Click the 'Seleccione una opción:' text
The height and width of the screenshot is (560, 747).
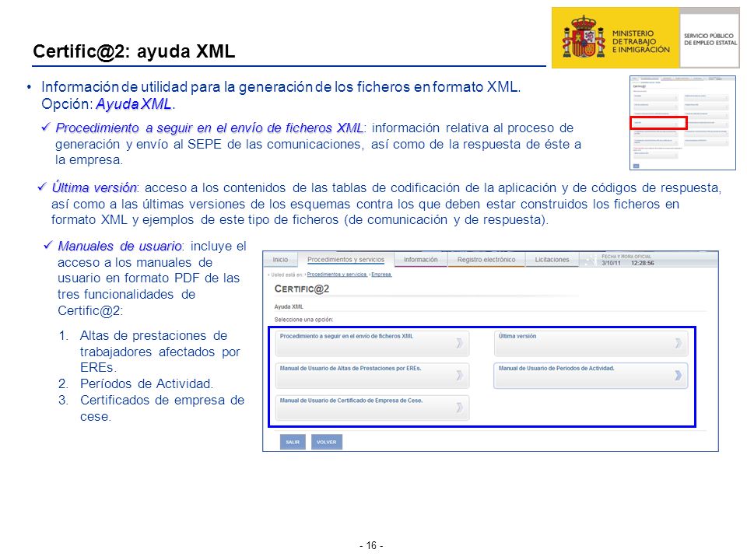(303, 320)
